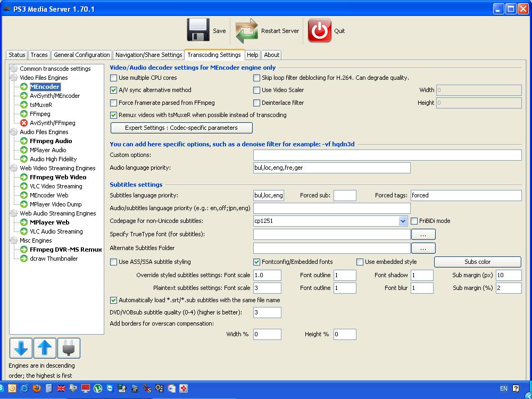The image size is (532, 399).
Task: Launch Firefox from the taskbar
Action: [x=37, y=388]
